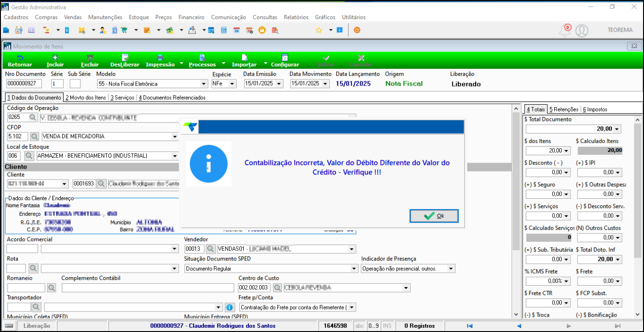Switch to the 2 Movto dos Itens tab
The height and width of the screenshot is (332, 644).
pos(86,98)
